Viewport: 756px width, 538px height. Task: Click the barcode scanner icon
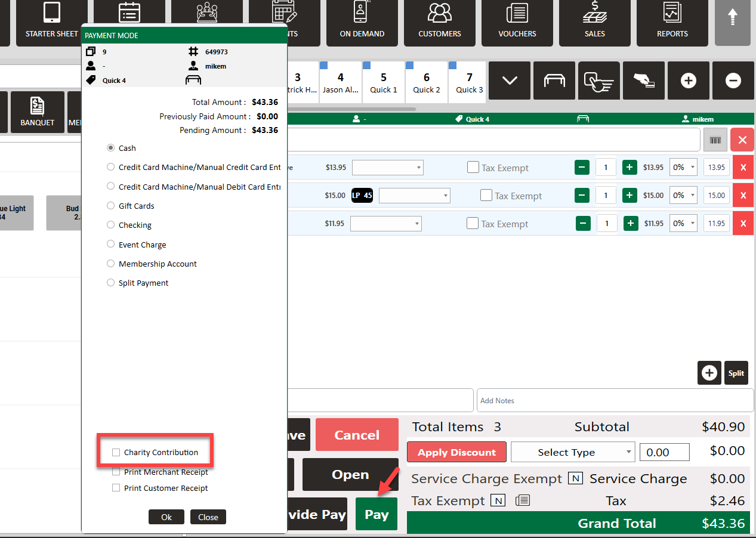(715, 140)
